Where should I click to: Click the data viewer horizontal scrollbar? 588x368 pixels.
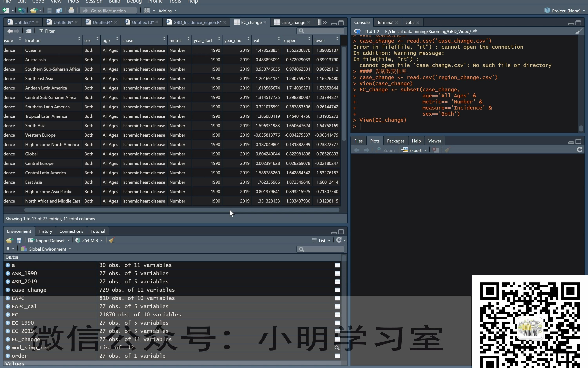[182, 210]
